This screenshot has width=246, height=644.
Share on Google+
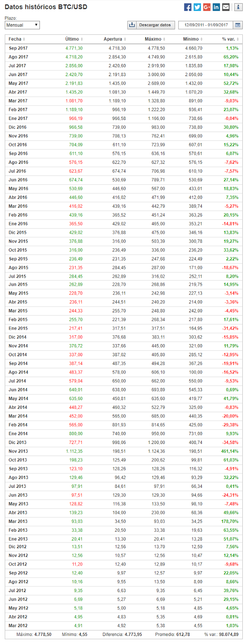[206, 7]
